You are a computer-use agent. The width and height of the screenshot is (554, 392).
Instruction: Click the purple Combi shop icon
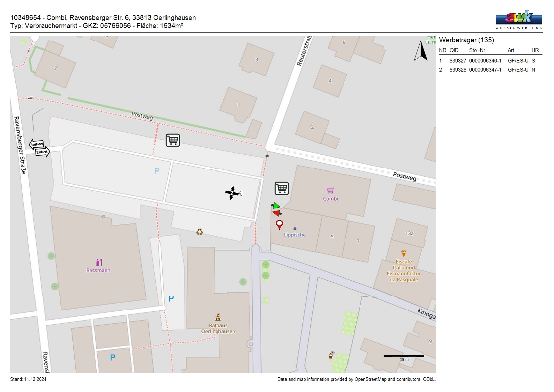(330, 191)
